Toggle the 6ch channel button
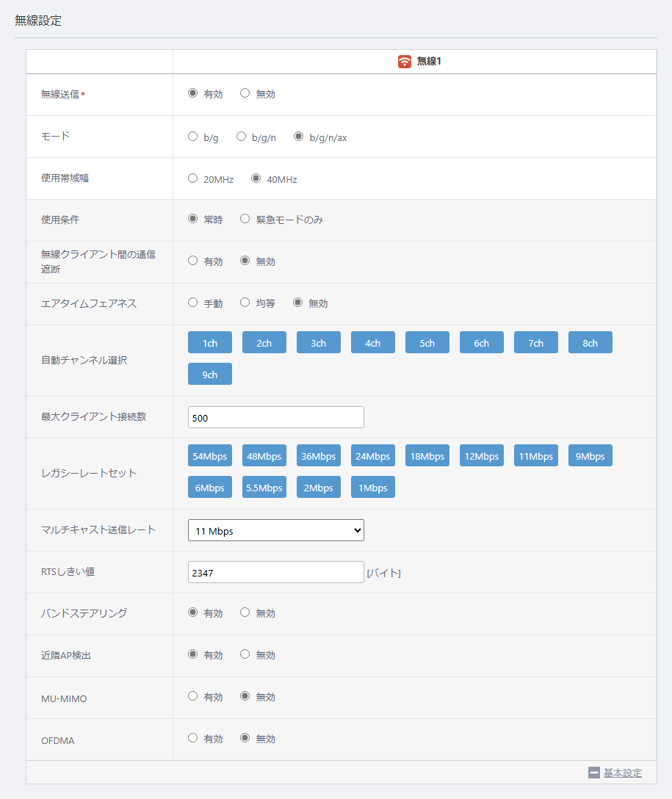 tap(482, 342)
